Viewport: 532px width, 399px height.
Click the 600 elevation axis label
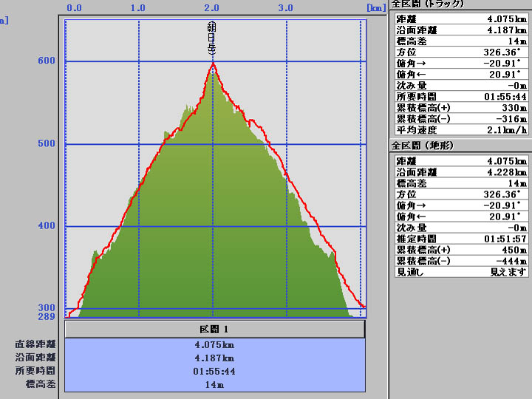pos(47,61)
